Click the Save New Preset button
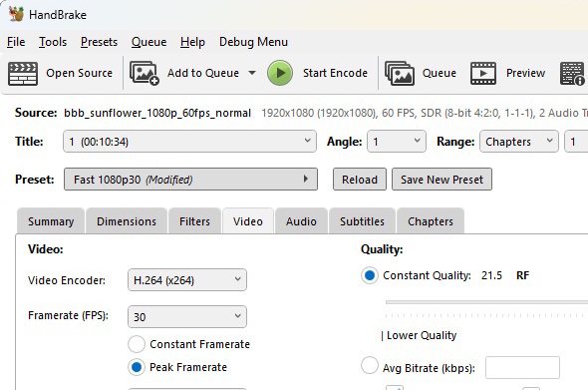The width and height of the screenshot is (588, 390). click(441, 180)
